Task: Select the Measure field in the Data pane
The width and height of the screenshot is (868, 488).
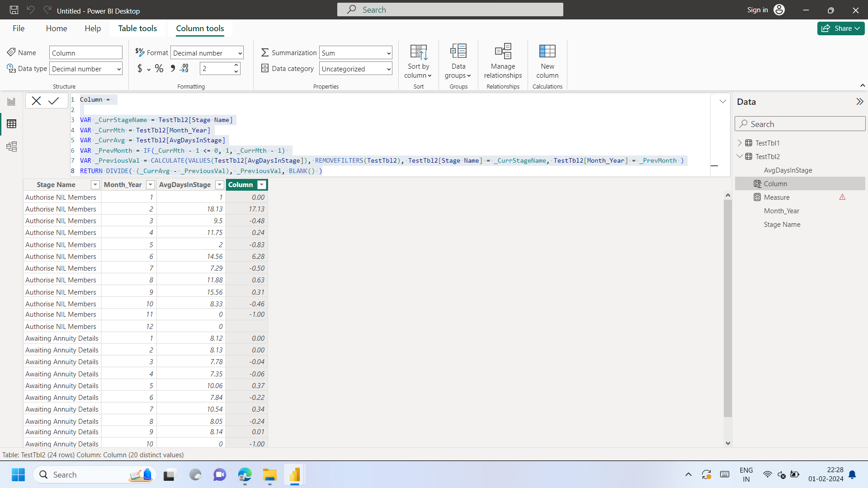Action: pyautogui.click(x=776, y=197)
